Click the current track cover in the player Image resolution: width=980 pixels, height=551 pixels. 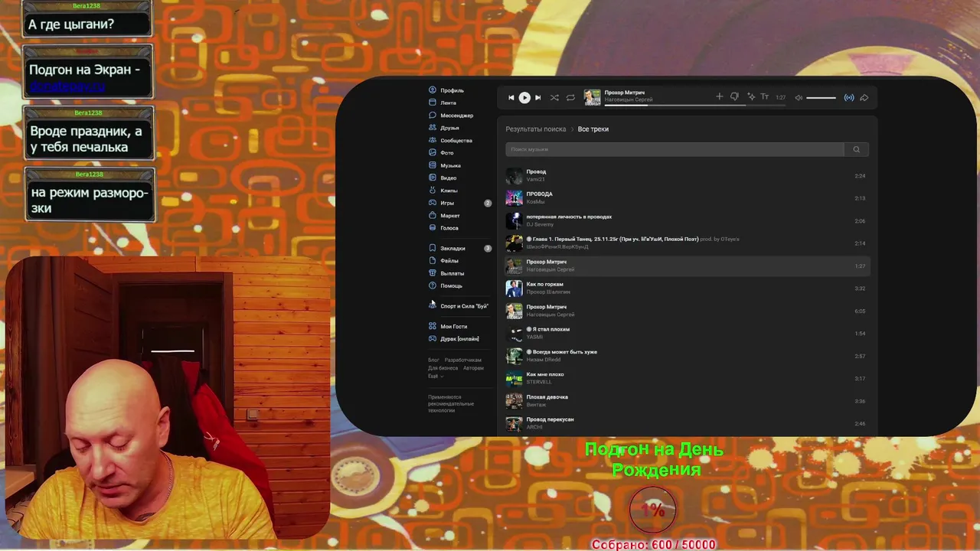pos(593,97)
